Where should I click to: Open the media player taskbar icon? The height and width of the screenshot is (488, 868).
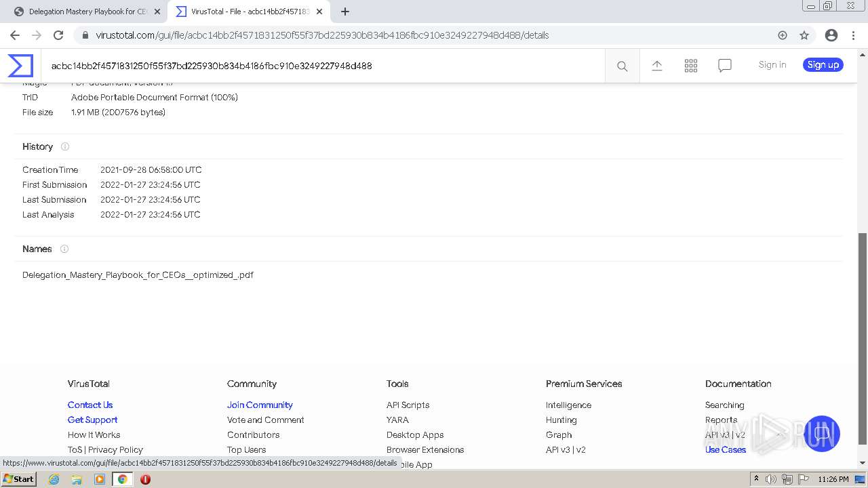[100, 479]
